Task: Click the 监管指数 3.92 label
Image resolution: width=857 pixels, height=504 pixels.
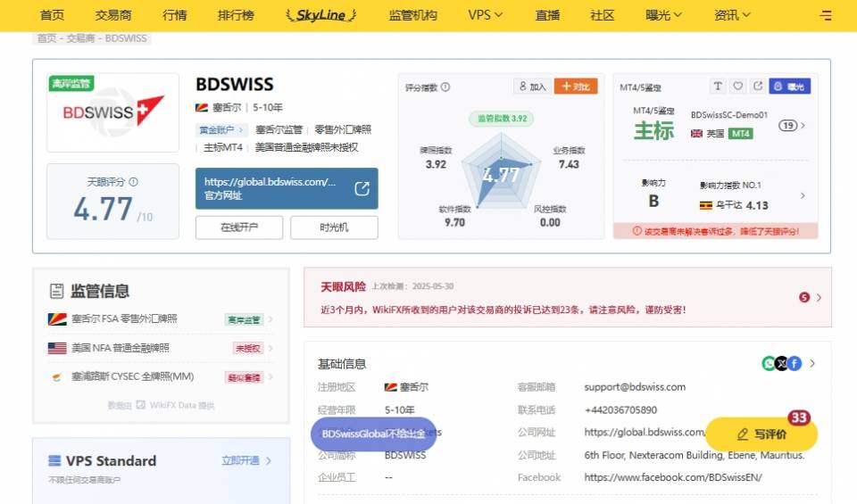Action: [502, 119]
